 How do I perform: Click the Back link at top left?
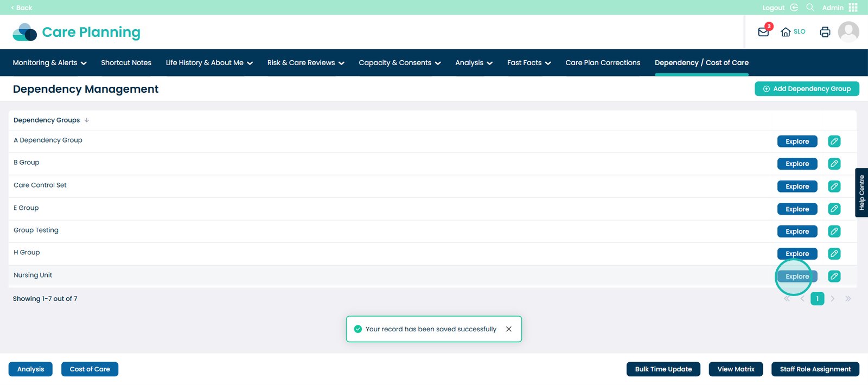pyautogui.click(x=22, y=8)
